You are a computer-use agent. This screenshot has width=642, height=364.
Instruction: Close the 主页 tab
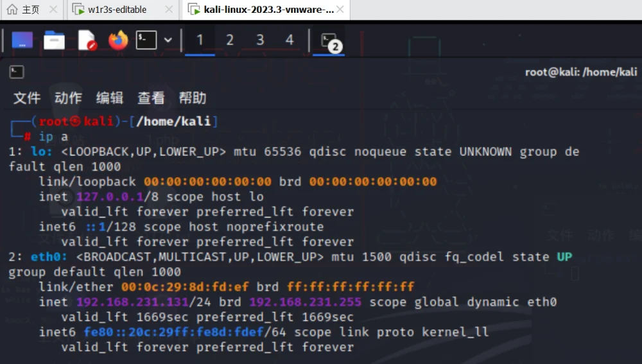(x=53, y=9)
